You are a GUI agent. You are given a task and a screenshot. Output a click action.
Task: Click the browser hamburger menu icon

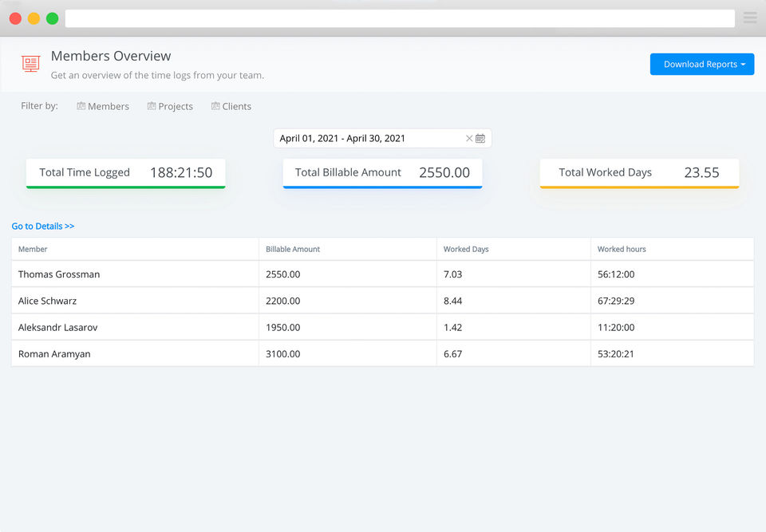[x=750, y=18]
